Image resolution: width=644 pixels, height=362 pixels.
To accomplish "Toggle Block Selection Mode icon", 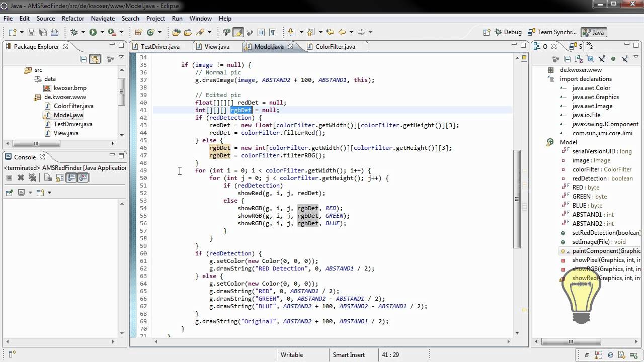I will point(261,32).
